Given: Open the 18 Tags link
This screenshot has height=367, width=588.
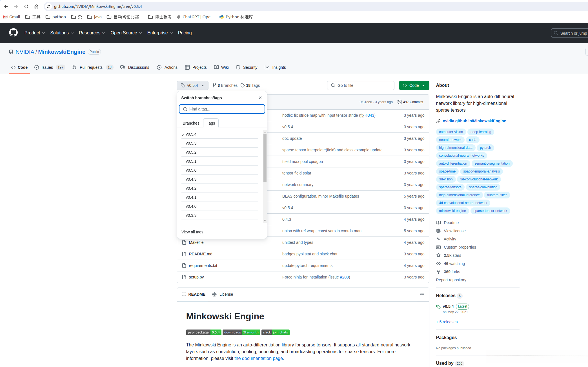Looking at the screenshot, I should point(250,85).
